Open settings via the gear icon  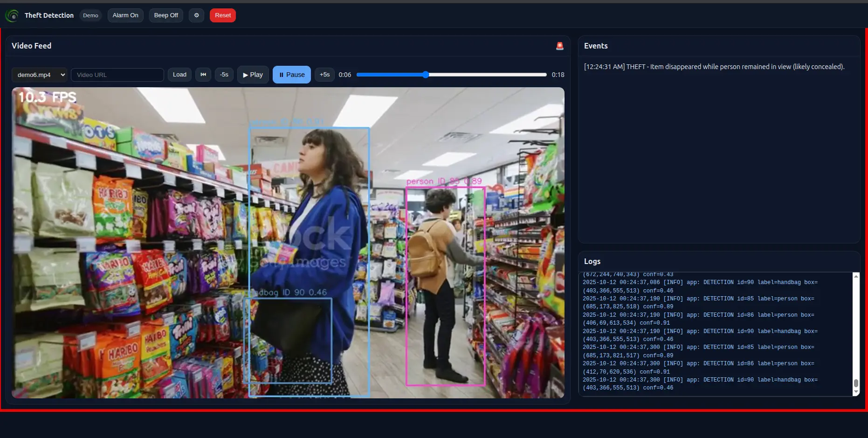(x=196, y=15)
